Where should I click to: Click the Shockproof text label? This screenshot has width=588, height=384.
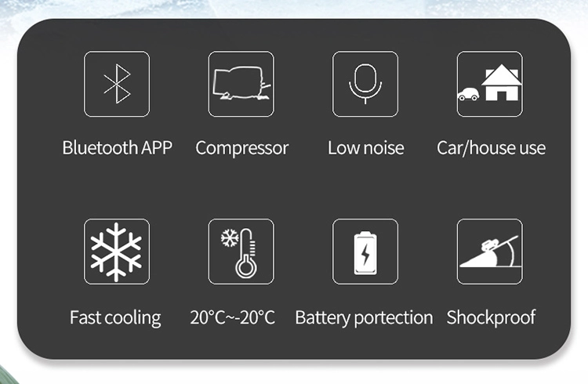click(x=491, y=318)
